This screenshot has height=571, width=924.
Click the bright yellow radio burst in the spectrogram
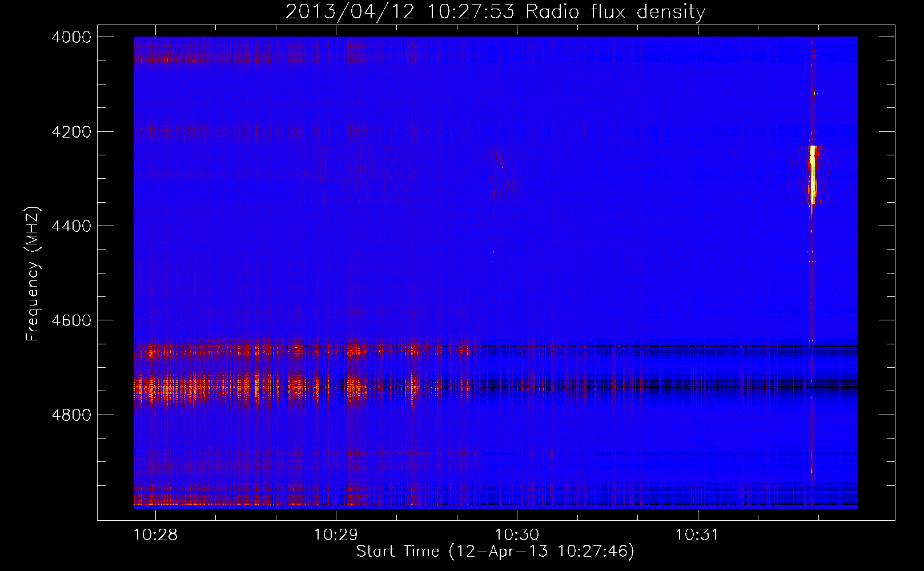coord(812,175)
